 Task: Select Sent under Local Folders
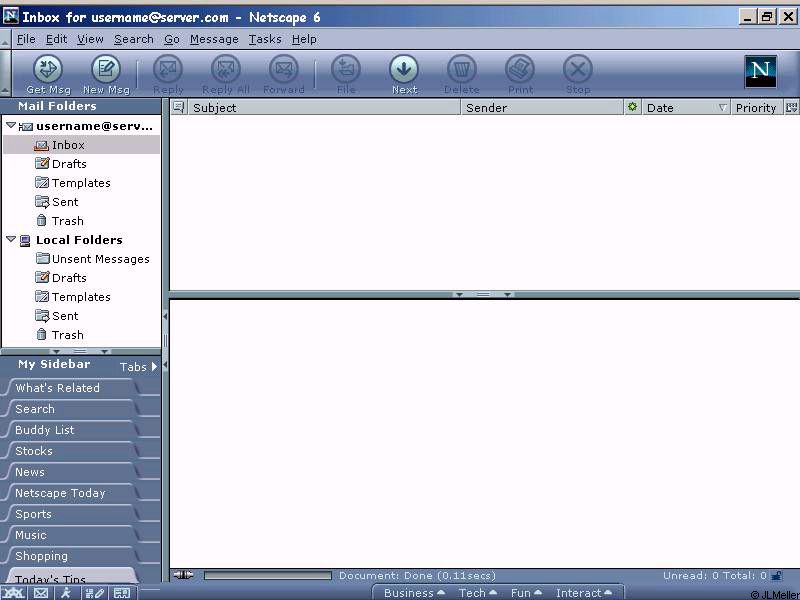[82, 316]
